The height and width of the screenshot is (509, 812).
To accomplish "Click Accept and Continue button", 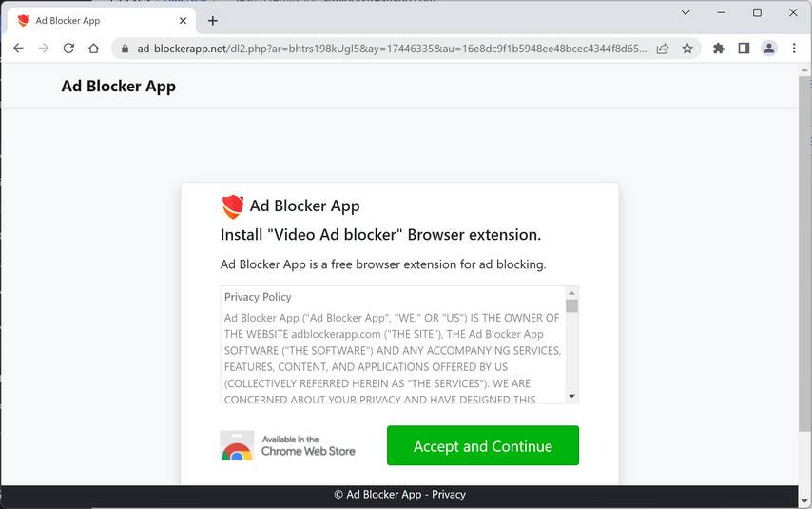I will pyautogui.click(x=483, y=446).
